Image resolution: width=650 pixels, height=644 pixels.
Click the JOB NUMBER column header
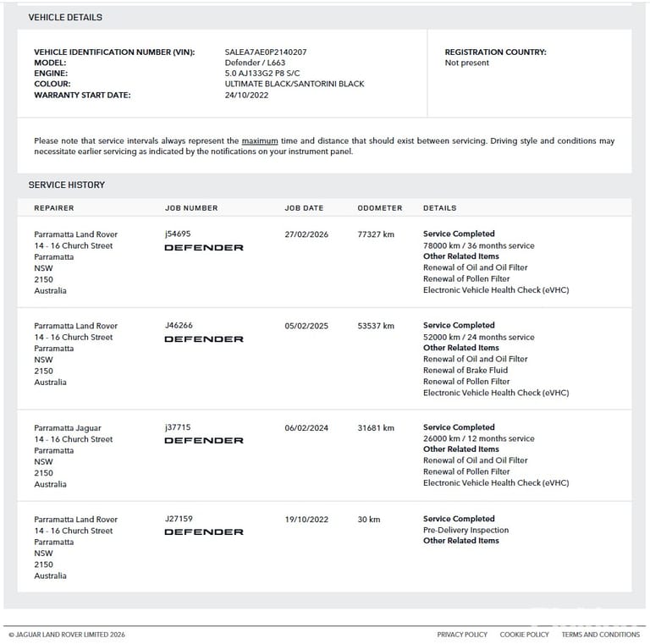(191, 208)
